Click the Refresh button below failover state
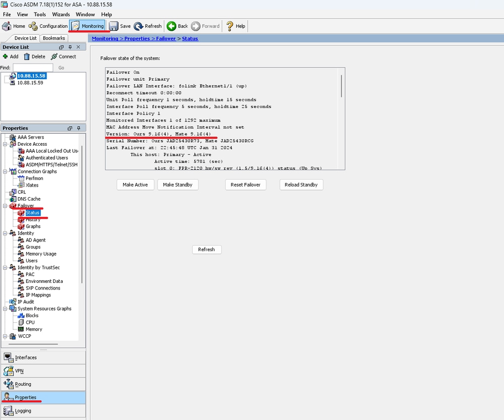The width and height of the screenshot is (504, 420). 207,250
